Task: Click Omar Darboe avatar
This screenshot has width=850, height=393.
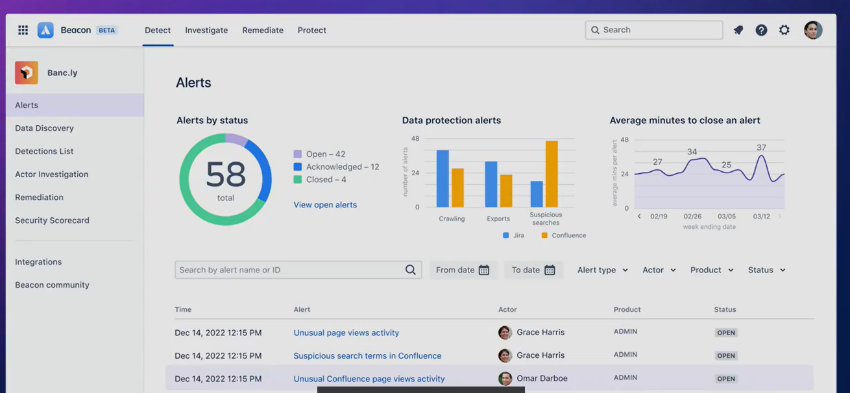Action: (x=505, y=378)
